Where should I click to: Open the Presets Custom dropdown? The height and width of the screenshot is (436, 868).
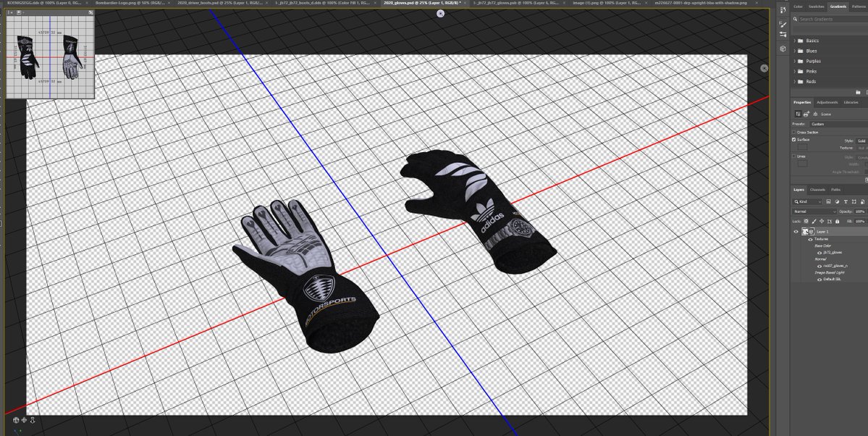(x=838, y=124)
